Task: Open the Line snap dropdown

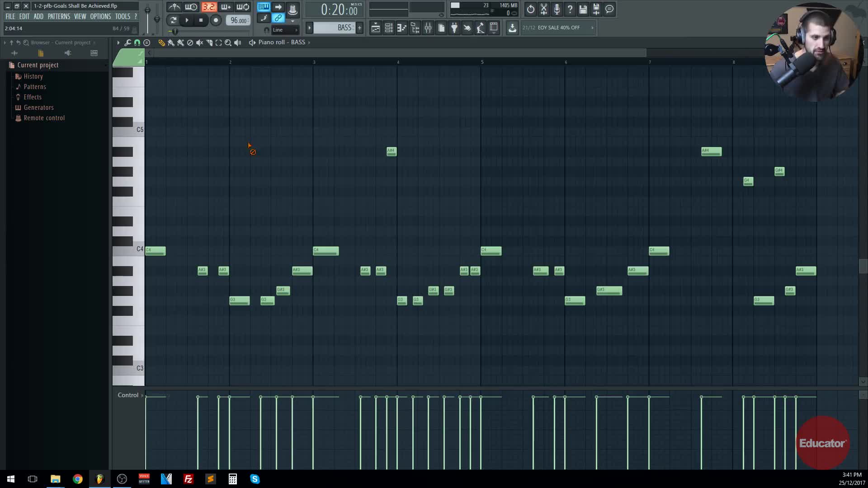Action: 285,30
